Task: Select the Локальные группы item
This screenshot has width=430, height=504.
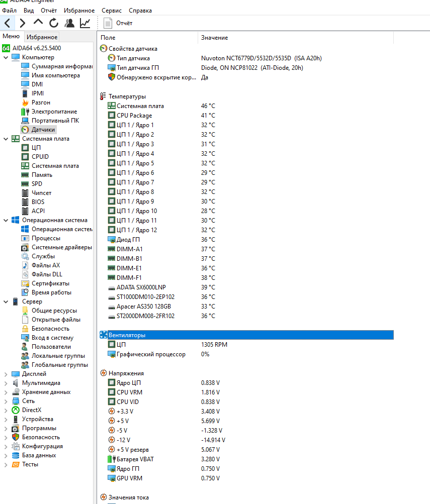Action: pos(53,356)
